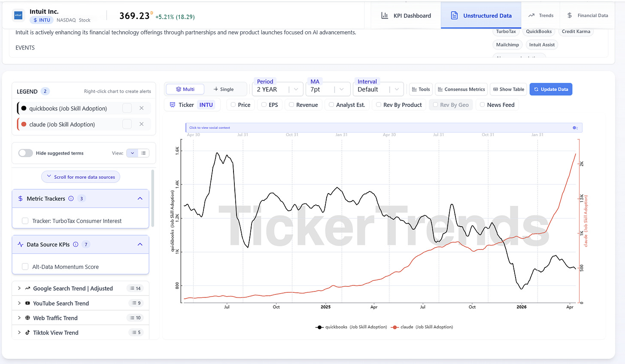
Task: Click the Intuit company logo icon
Action: 18,15
